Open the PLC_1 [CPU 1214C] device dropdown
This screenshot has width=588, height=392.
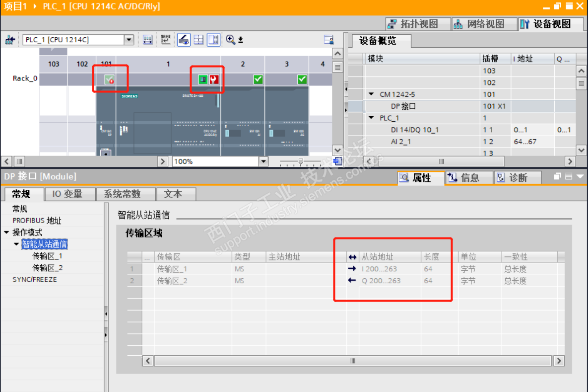pyautogui.click(x=129, y=39)
